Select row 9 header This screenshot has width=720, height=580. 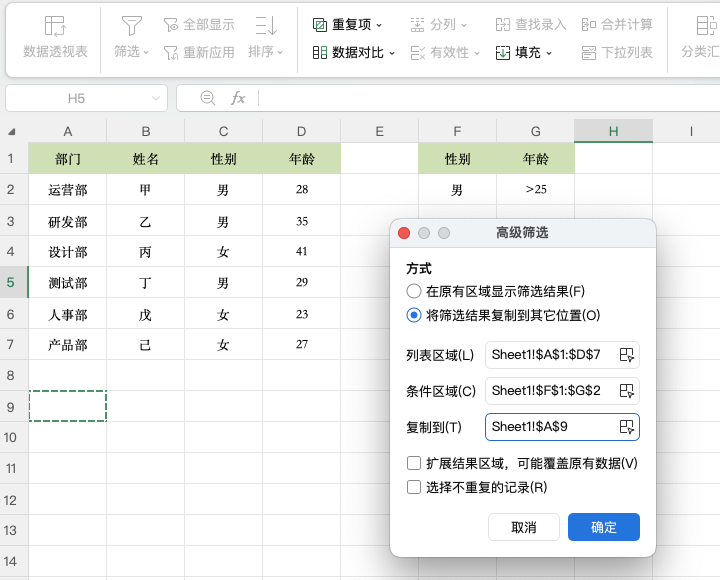(x=14, y=406)
